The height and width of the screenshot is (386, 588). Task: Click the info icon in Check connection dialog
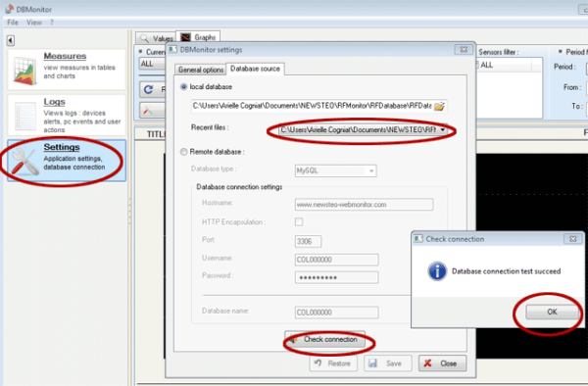[x=437, y=271]
